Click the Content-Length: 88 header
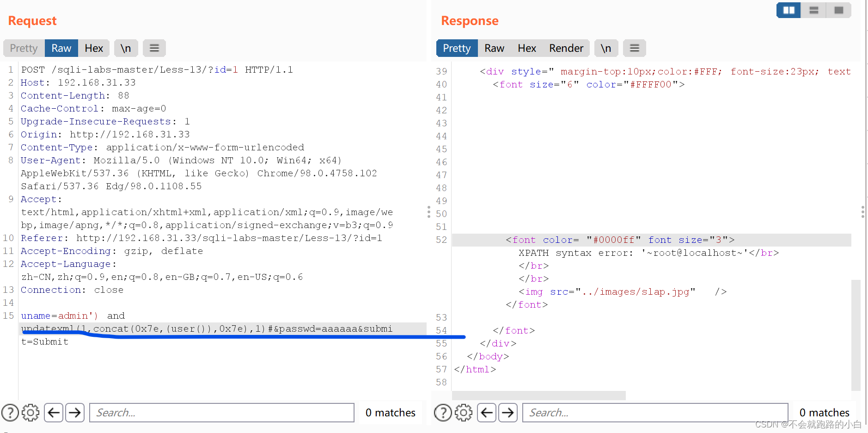The height and width of the screenshot is (433, 868). [x=75, y=96]
